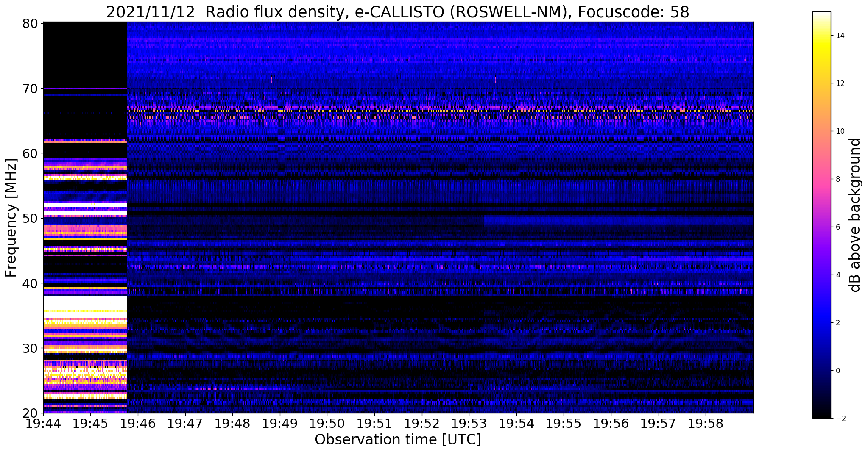Click the 19:44 time tick label
Viewport: 868px width, 452px height.
tap(43, 424)
